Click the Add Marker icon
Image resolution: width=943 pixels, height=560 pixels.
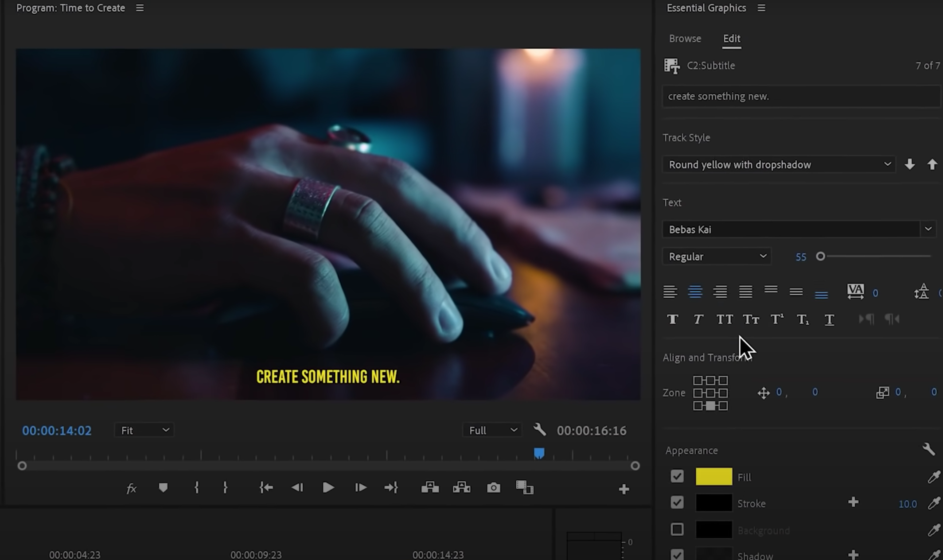pos(163,488)
